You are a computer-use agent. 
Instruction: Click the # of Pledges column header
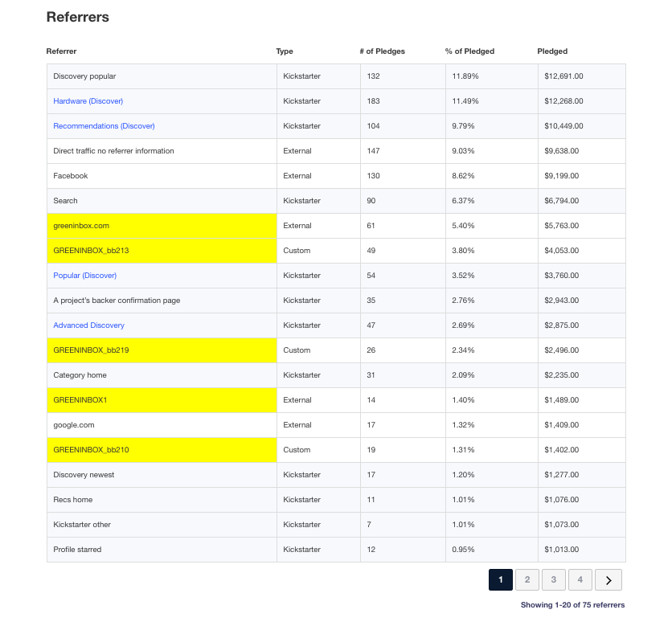(382, 51)
